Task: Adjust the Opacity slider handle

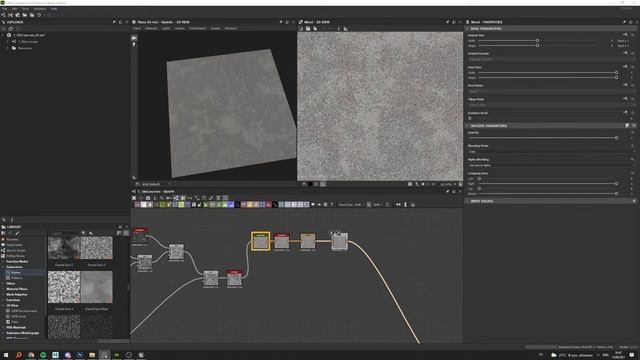Action: click(616, 138)
